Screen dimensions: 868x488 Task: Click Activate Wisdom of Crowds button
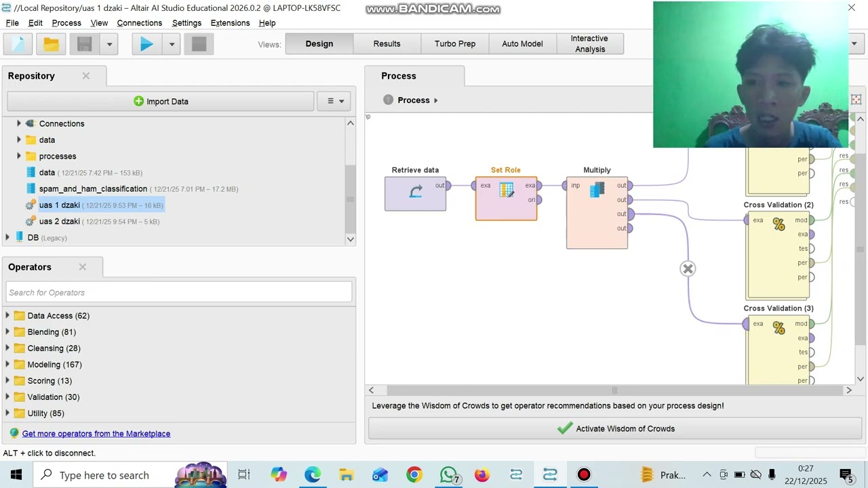pos(616,428)
